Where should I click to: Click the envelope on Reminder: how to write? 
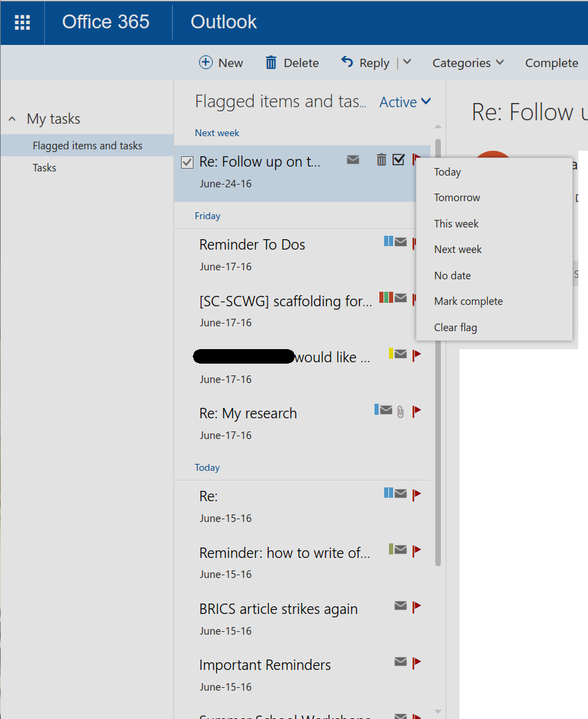click(x=401, y=550)
